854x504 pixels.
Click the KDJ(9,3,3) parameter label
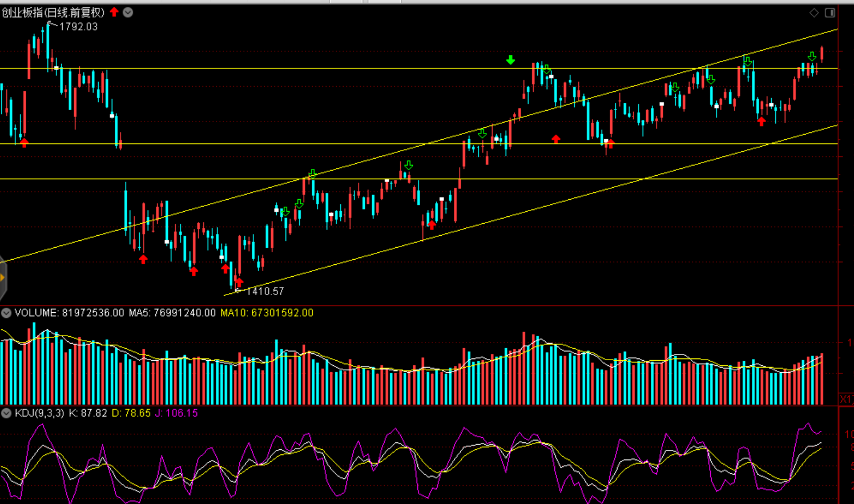(x=39, y=413)
